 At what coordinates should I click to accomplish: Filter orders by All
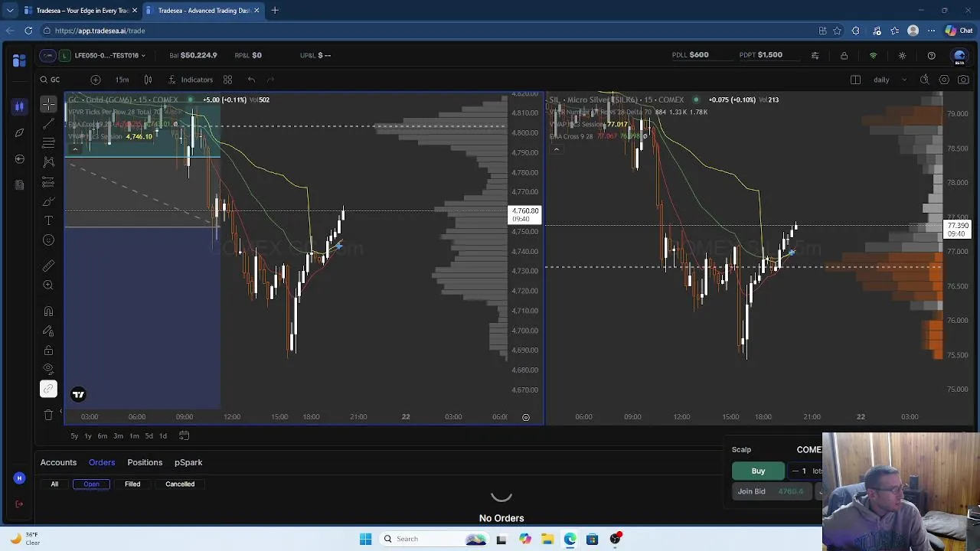click(x=54, y=484)
